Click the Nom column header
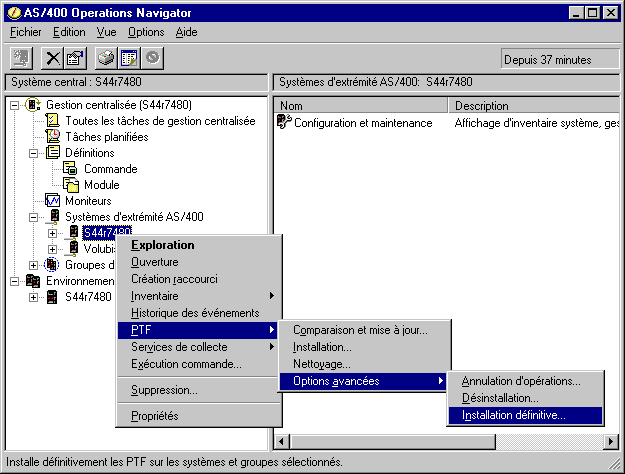Screen dimensions: 625x474 (x=361, y=106)
